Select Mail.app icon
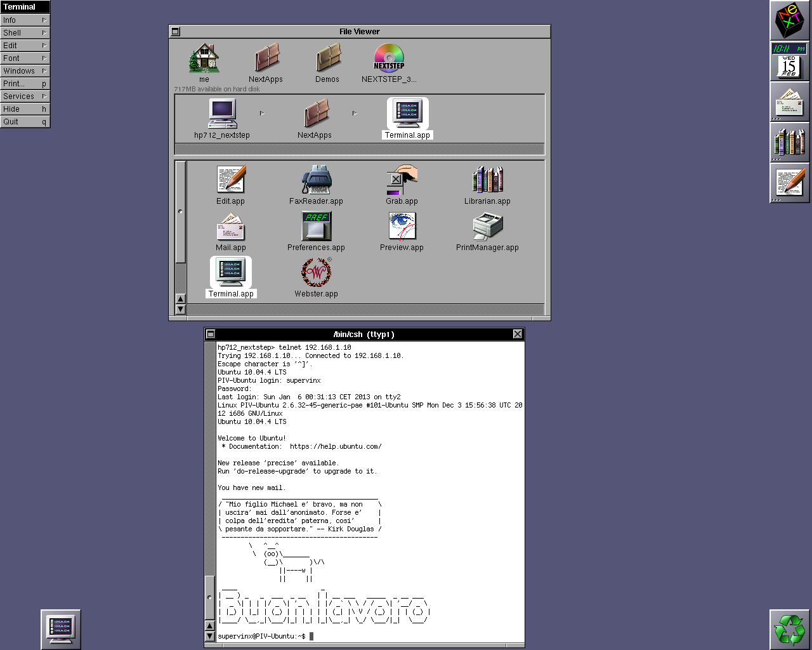Screen dimensions: 812x650 [230, 227]
